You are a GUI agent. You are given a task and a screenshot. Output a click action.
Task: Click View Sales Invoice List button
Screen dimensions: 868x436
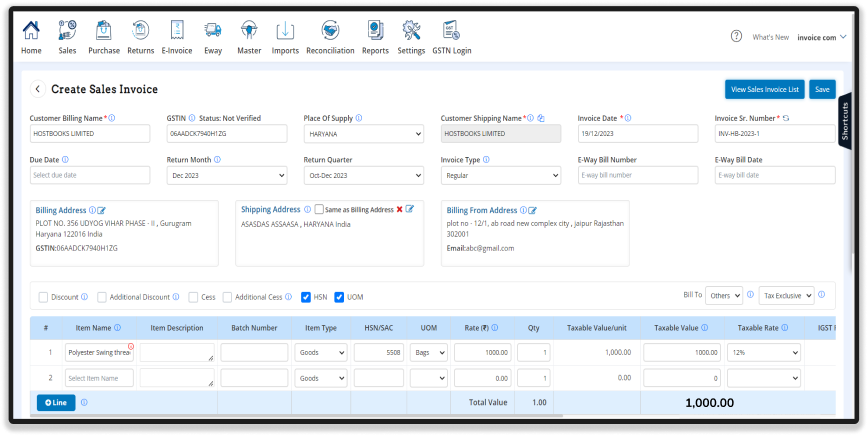coord(764,89)
